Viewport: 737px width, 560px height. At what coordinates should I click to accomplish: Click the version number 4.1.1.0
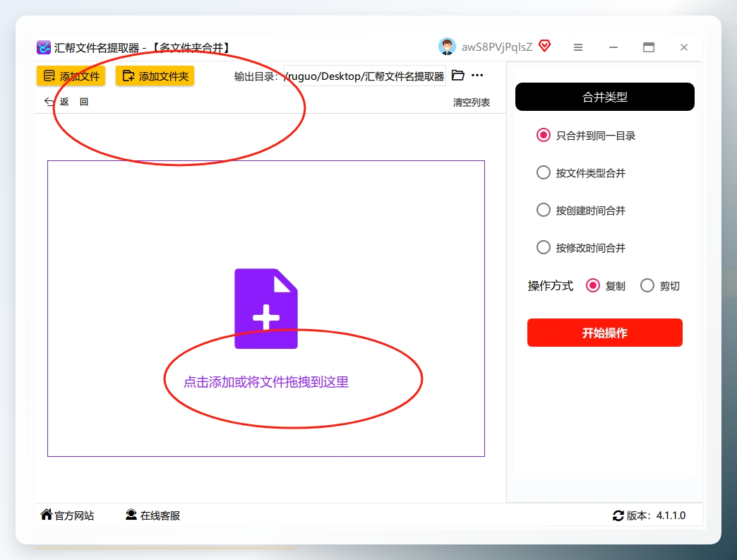coord(671,516)
